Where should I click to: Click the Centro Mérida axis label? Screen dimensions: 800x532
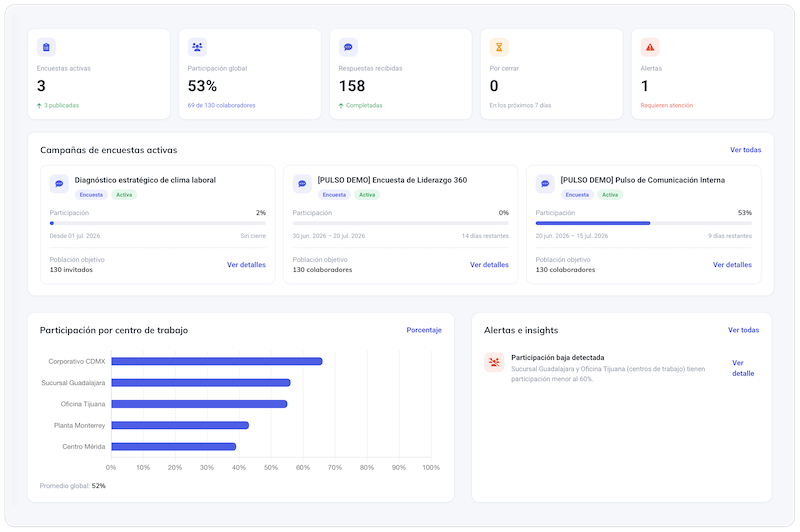[x=84, y=447]
